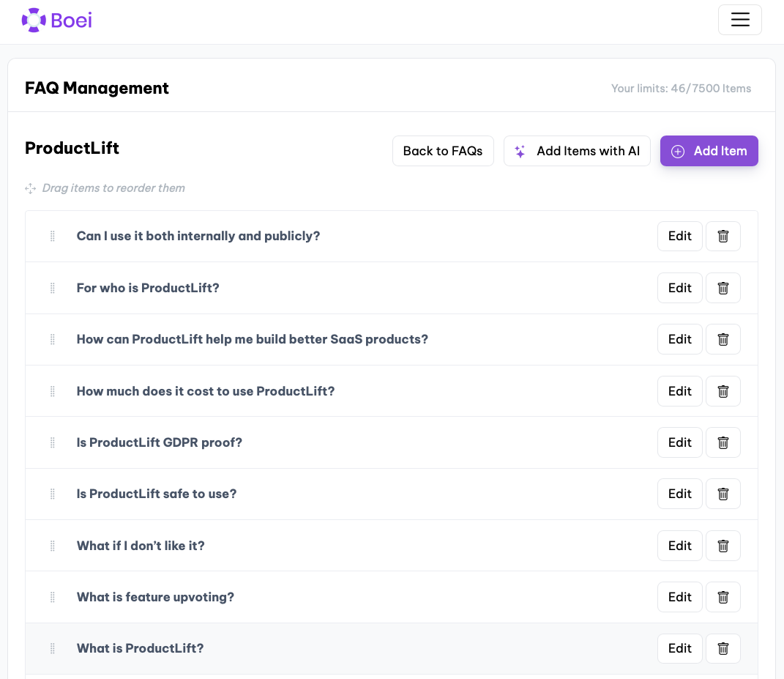The image size is (784, 679).
Task: Delete 'How can ProductLift help me build' item
Action: (723, 339)
